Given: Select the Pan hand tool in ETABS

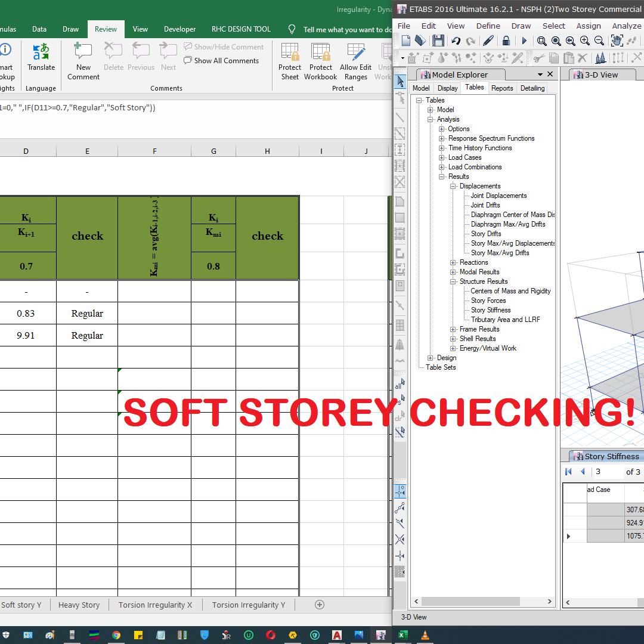Looking at the screenshot, I should coord(617,41).
